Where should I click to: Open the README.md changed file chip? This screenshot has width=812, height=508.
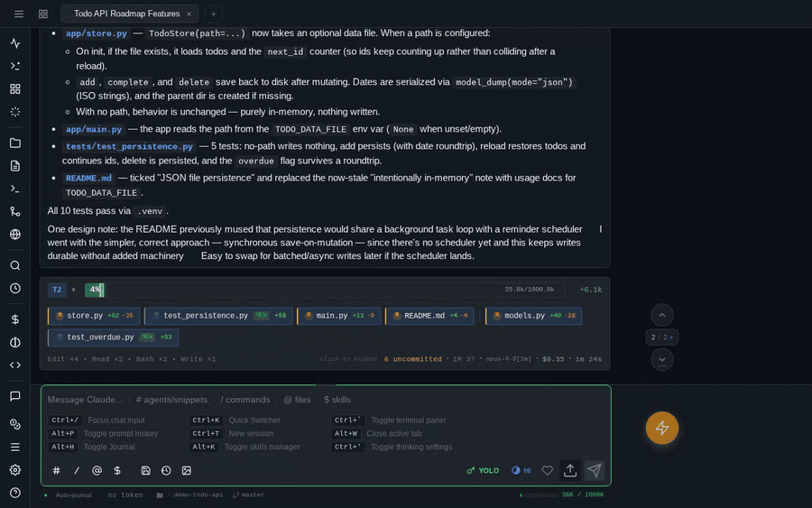[x=429, y=316]
